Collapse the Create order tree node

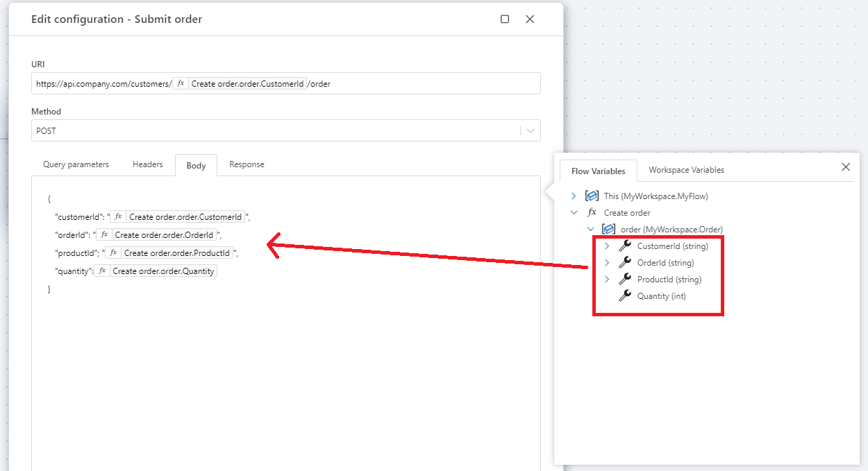click(x=574, y=213)
